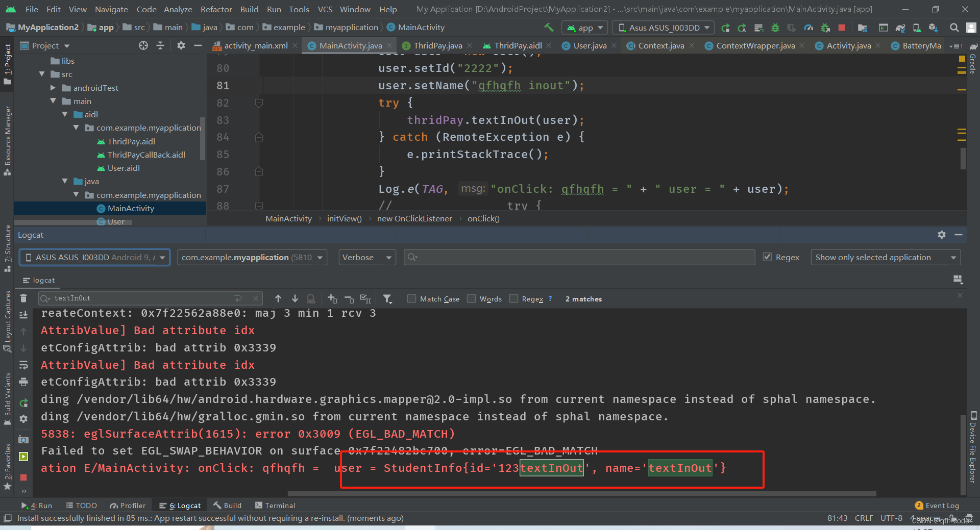Click the initView() breadcrumb
Image resolution: width=980 pixels, height=530 pixels.
click(x=344, y=218)
